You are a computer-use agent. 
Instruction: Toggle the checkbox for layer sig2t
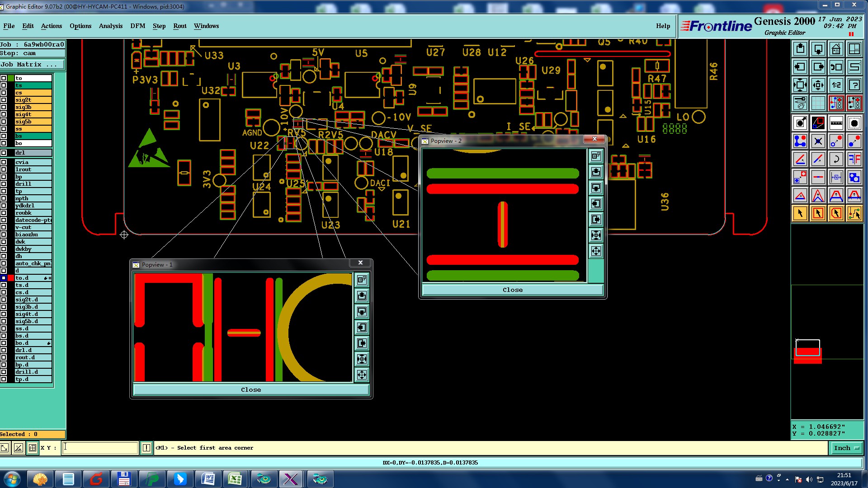4,100
